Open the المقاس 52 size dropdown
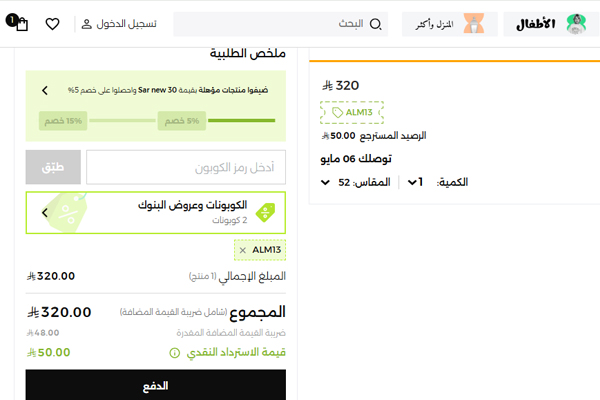 (356, 182)
